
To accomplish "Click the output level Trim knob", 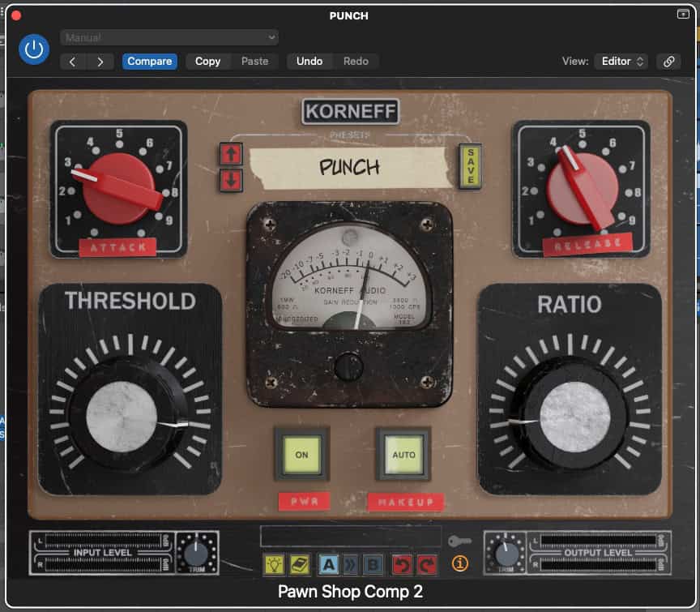I will click(x=506, y=553).
